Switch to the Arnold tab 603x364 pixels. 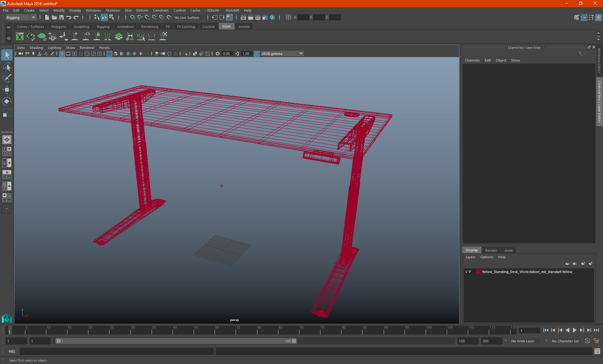coord(244,27)
